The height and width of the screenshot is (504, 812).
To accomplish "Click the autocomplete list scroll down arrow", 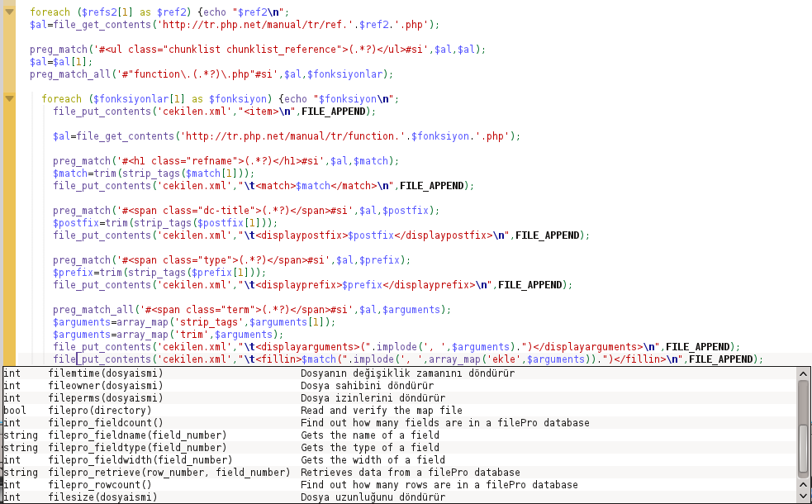I will pyautogui.click(x=803, y=497).
